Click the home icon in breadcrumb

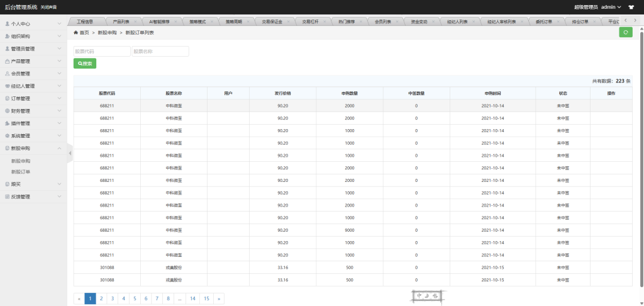[x=76, y=32]
